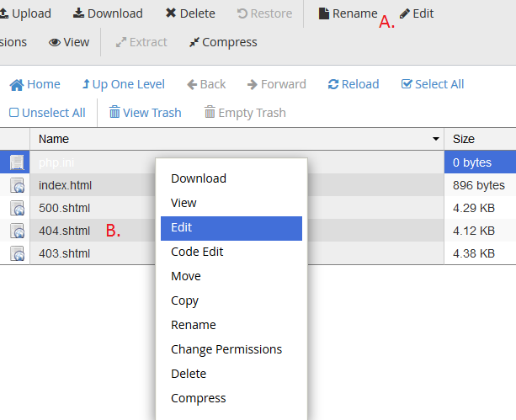Click Unselect All empty checkbox

click(13, 113)
